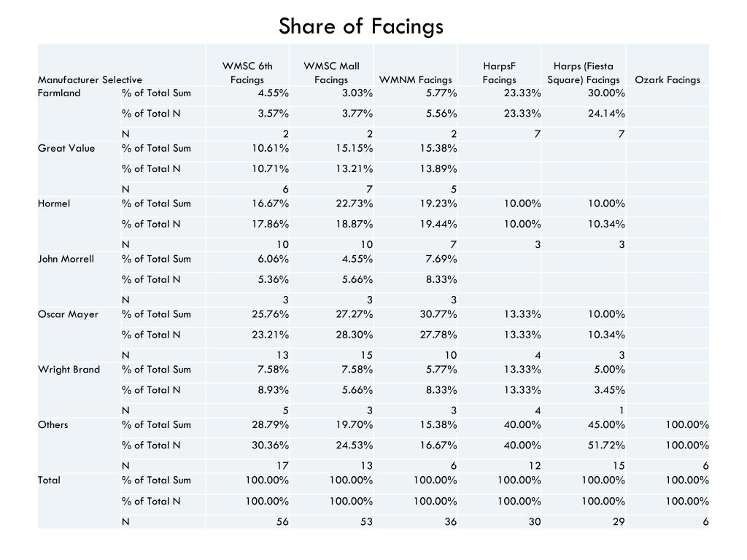Click the Great Value row label
This screenshot has height=560, width=747.
(66, 148)
